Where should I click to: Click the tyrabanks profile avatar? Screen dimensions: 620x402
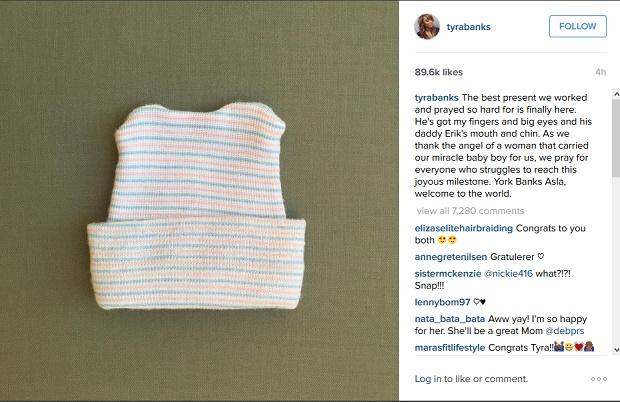[x=427, y=26]
